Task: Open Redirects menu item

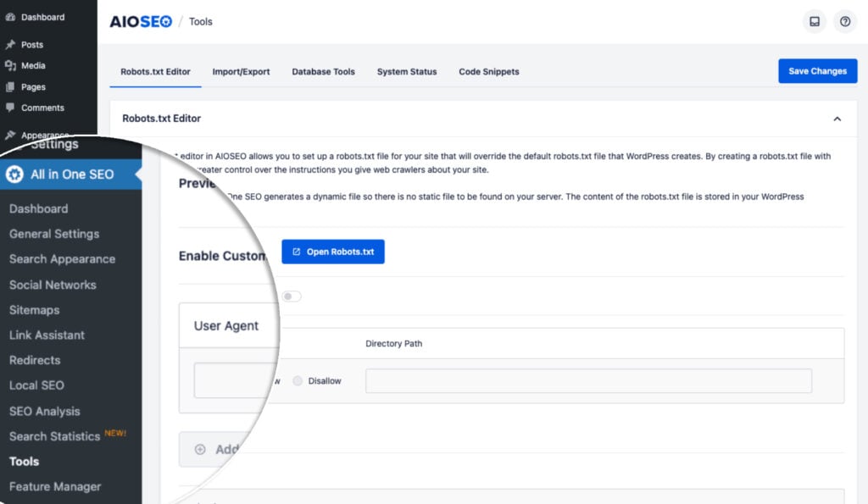Action: point(35,360)
